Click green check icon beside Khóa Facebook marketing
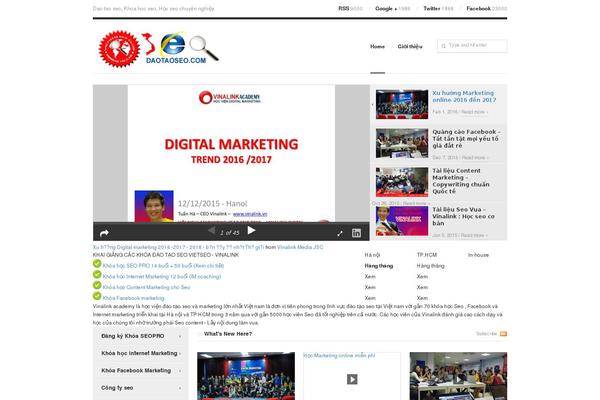This screenshot has width=600, height=400. 97,296
